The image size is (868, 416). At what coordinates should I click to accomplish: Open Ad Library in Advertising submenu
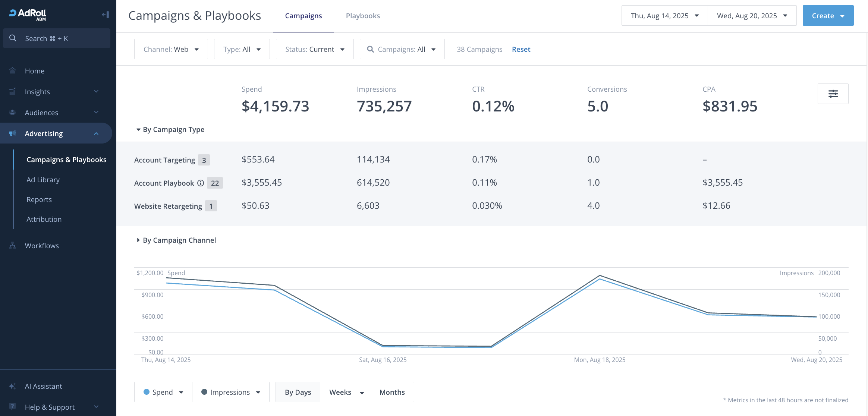43,180
